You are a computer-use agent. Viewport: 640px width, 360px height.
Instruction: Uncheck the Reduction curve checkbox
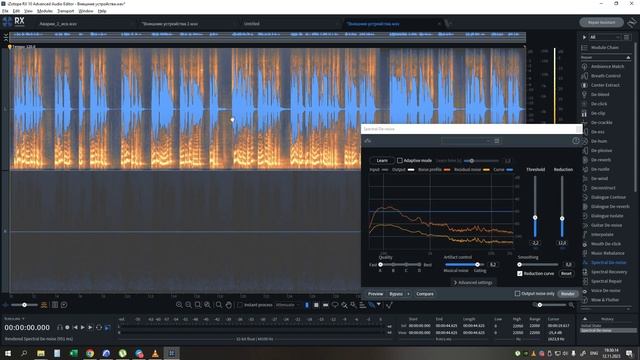(520, 273)
